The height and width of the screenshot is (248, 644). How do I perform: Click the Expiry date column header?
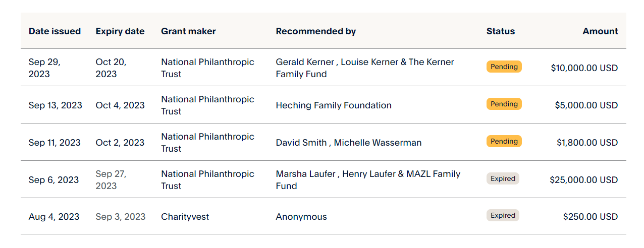(120, 31)
